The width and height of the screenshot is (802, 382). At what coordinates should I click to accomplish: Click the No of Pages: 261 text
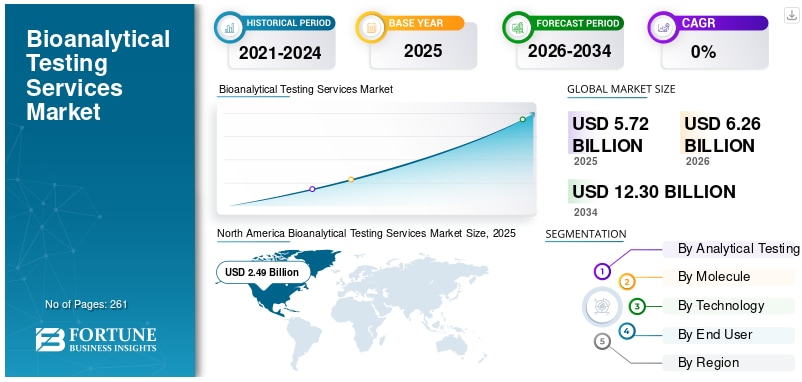(x=86, y=304)
